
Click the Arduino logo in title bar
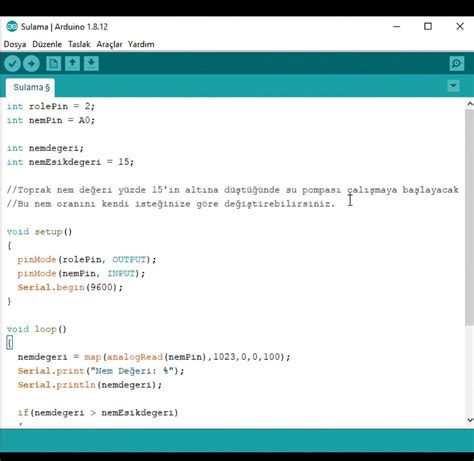coord(12,27)
